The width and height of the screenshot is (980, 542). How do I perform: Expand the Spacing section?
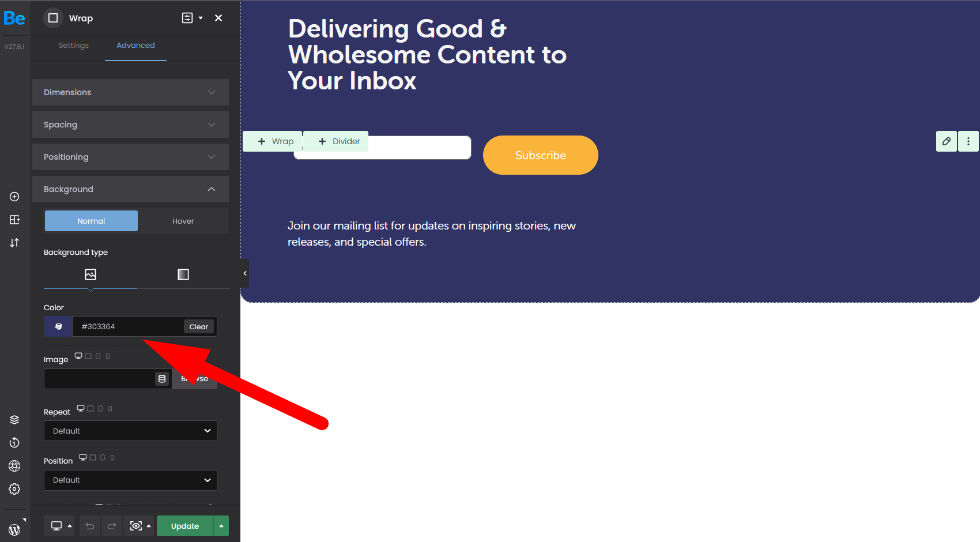point(130,125)
